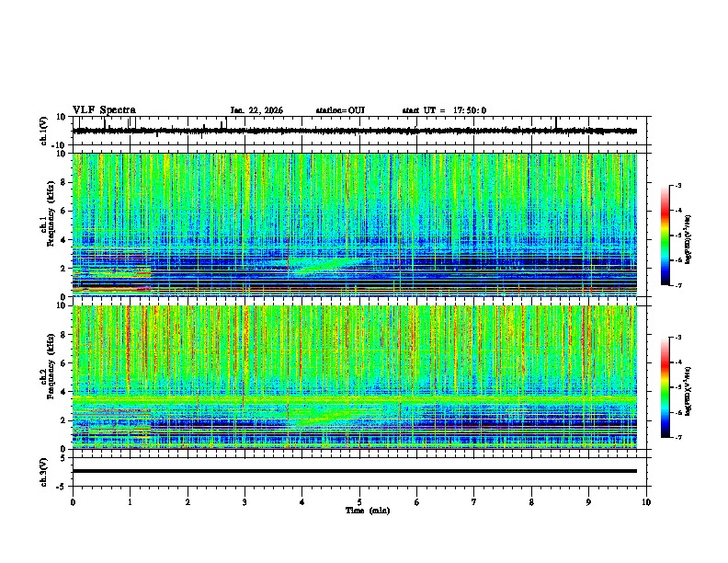The image size is (728, 563).
Task: Click the ch.2 colorbar log(PSD) label
Action: pyautogui.click(x=688, y=390)
